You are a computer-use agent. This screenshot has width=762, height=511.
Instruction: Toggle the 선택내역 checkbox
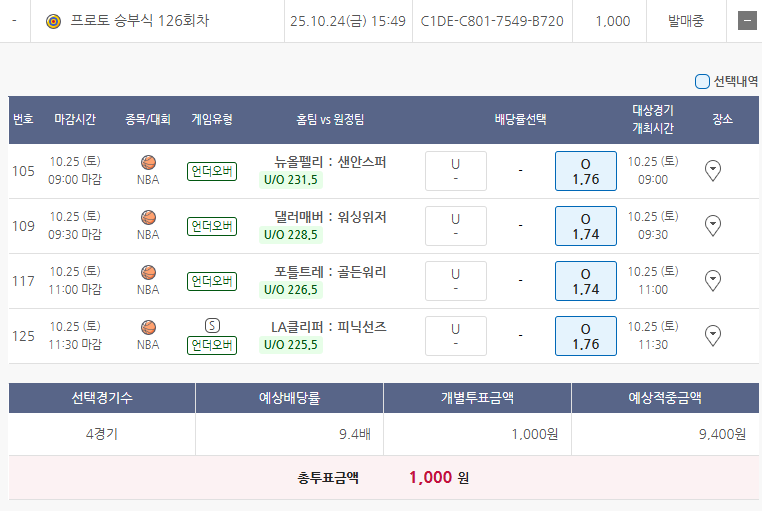pyautogui.click(x=702, y=82)
